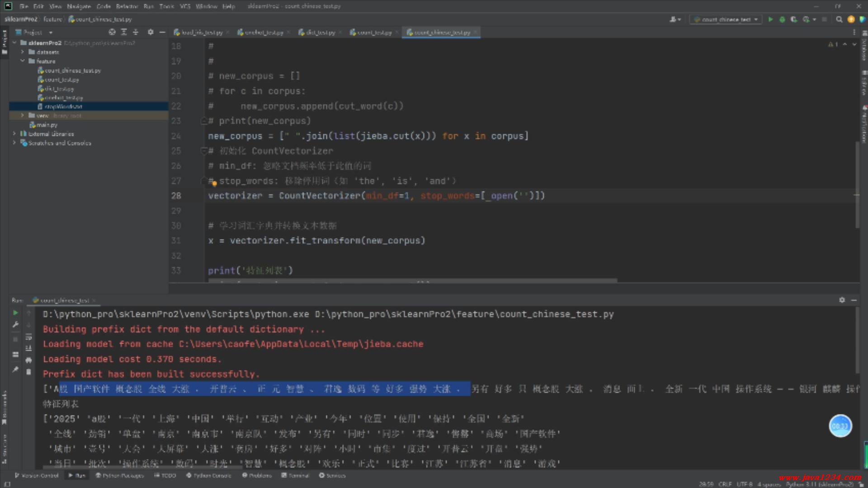Viewport: 868px width, 488px height.
Task: Expand External Libraries node
Action: pos(14,134)
